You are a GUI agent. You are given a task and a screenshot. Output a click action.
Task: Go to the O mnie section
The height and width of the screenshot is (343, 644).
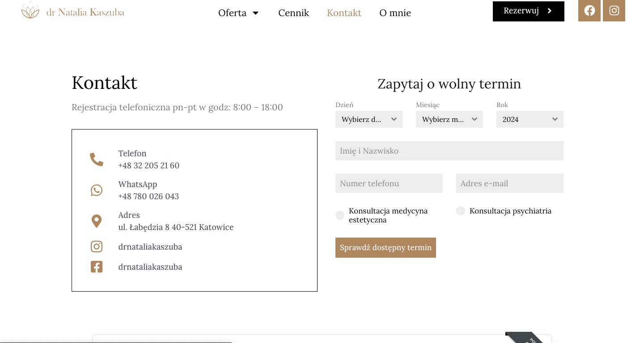pyautogui.click(x=395, y=13)
